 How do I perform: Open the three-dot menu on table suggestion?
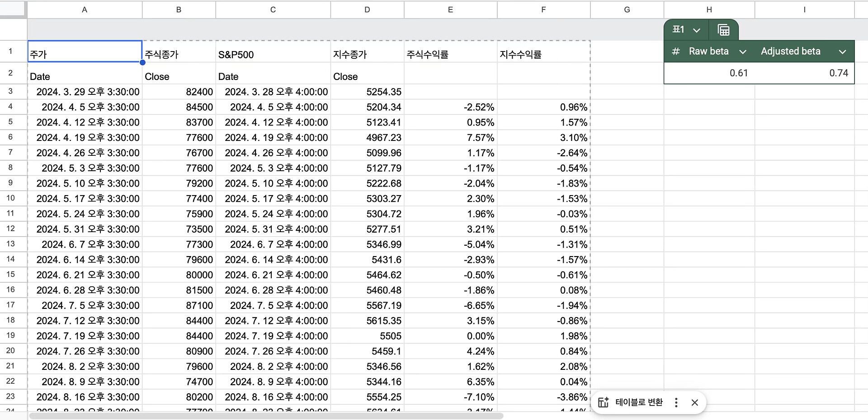click(676, 402)
